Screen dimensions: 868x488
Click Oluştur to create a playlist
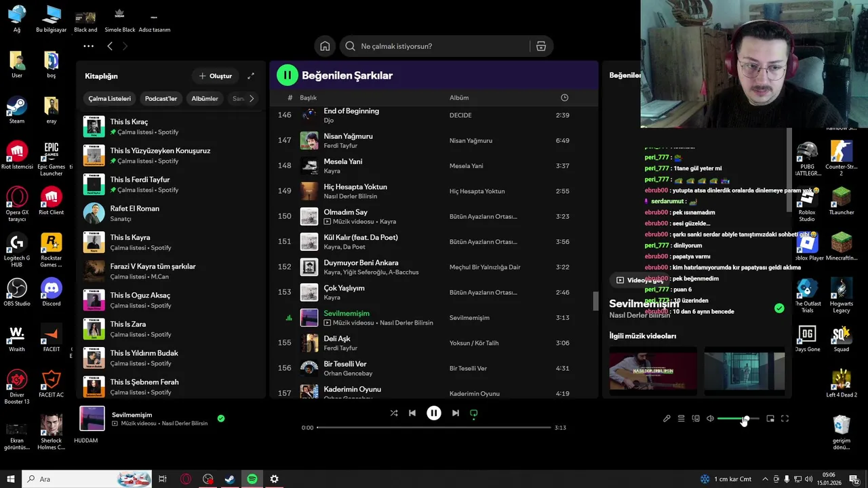click(216, 76)
